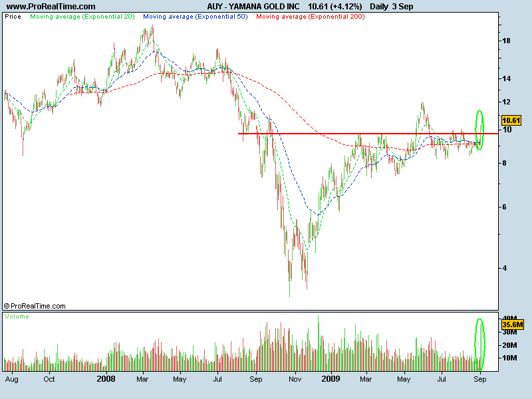Click the www.ProRealTime.com header text
The image size is (532, 399).
[51, 7]
